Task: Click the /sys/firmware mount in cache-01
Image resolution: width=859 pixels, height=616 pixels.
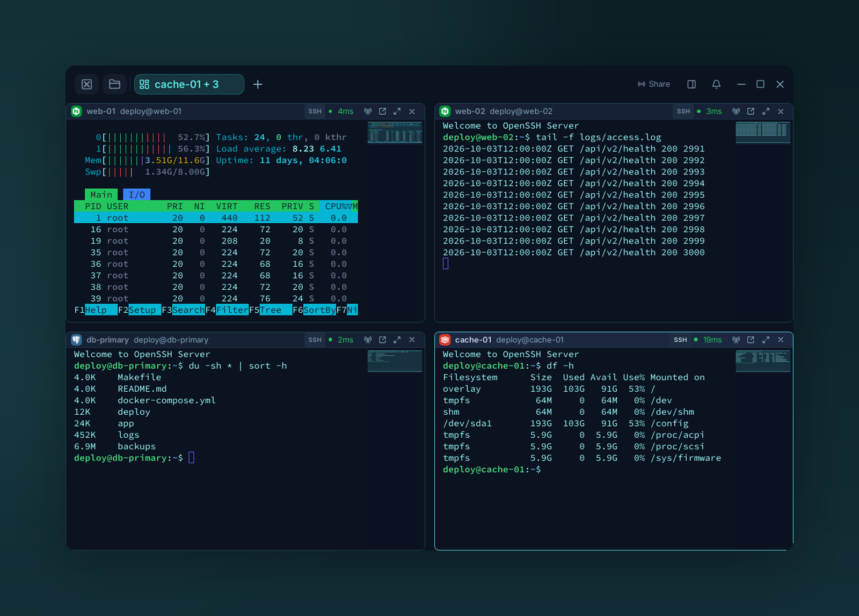Action: coord(686,458)
